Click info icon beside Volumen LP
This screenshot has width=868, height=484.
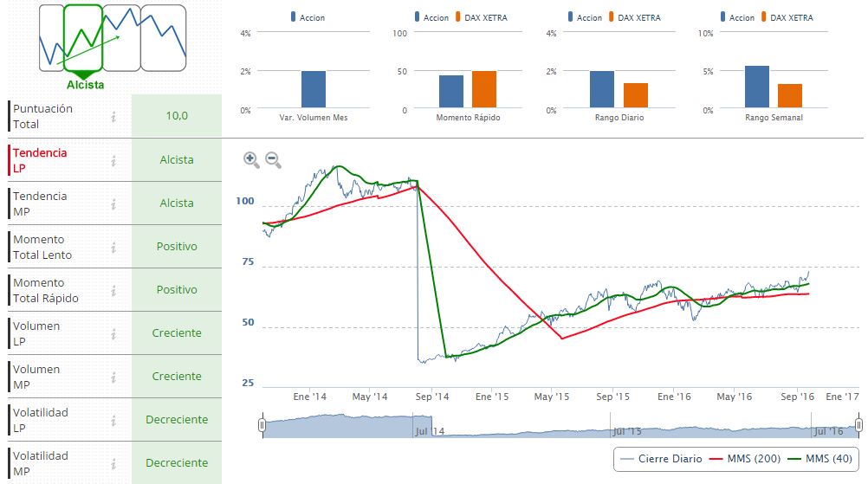(113, 333)
